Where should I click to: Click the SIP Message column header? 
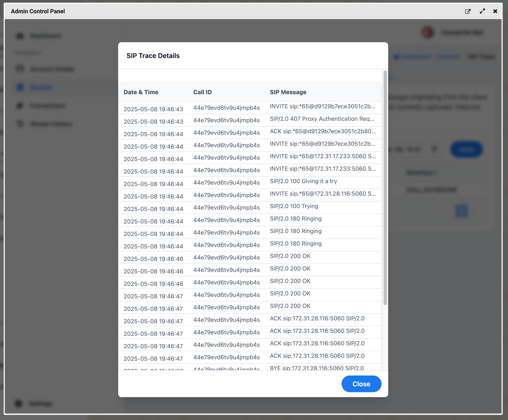(x=288, y=92)
